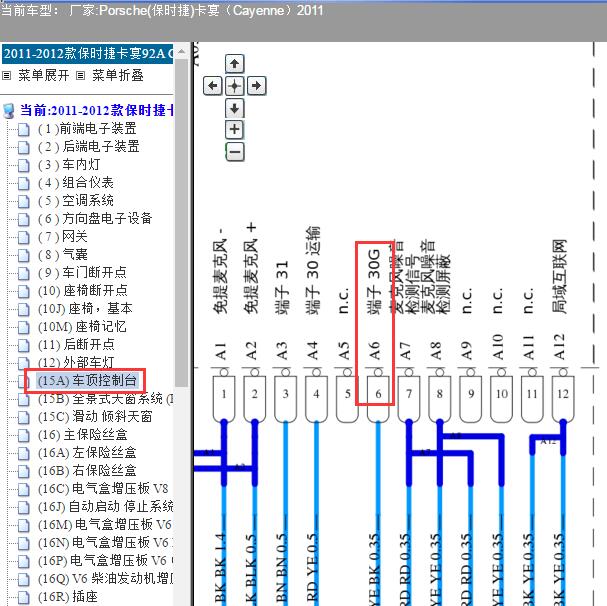Open (9)车门断开点 tree item
607x606 pixels.
tap(82, 273)
